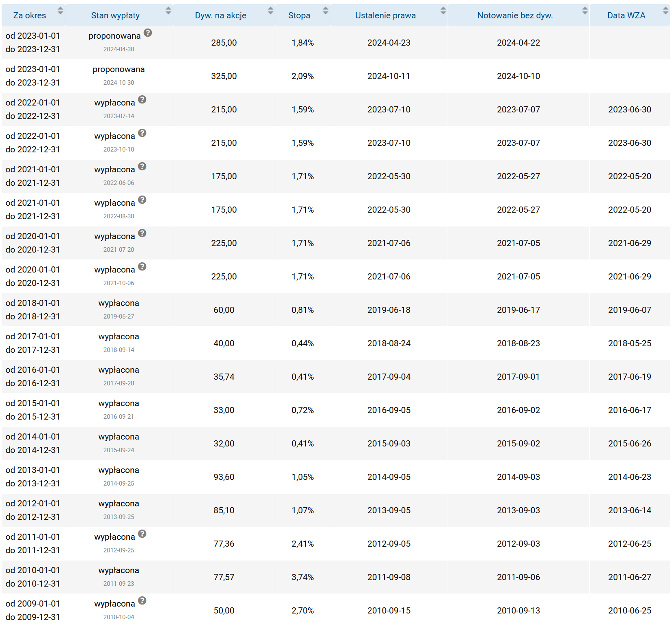
Task: Select dividend value 93,60
Action: point(224,477)
